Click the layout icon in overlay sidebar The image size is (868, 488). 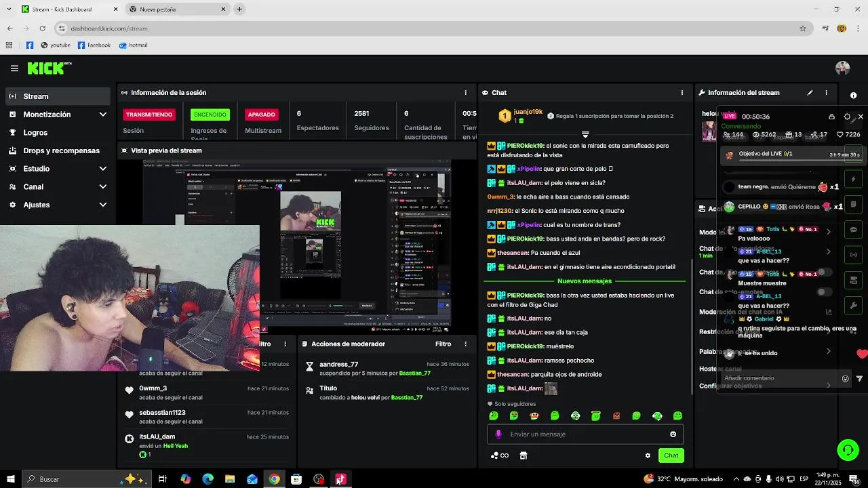[854, 280]
